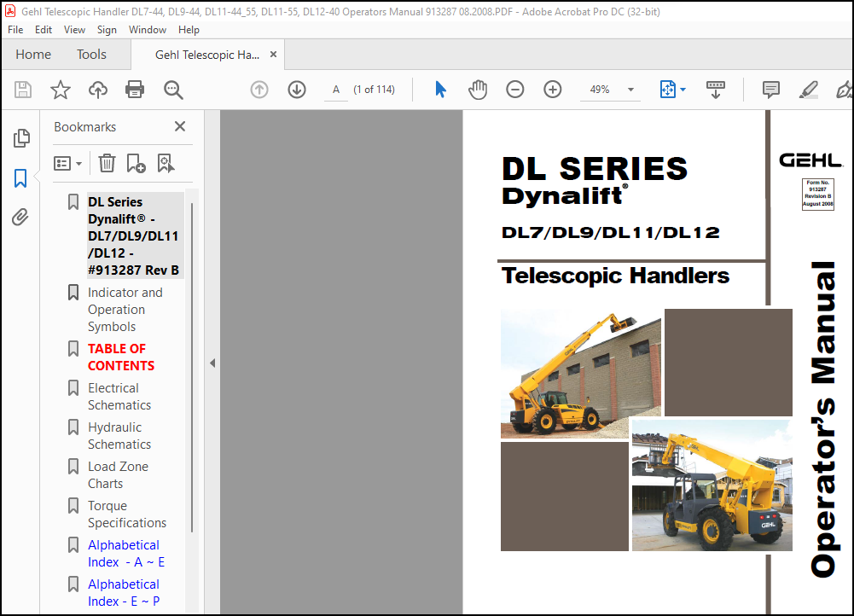Add a comment sticky note

pos(770,90)
